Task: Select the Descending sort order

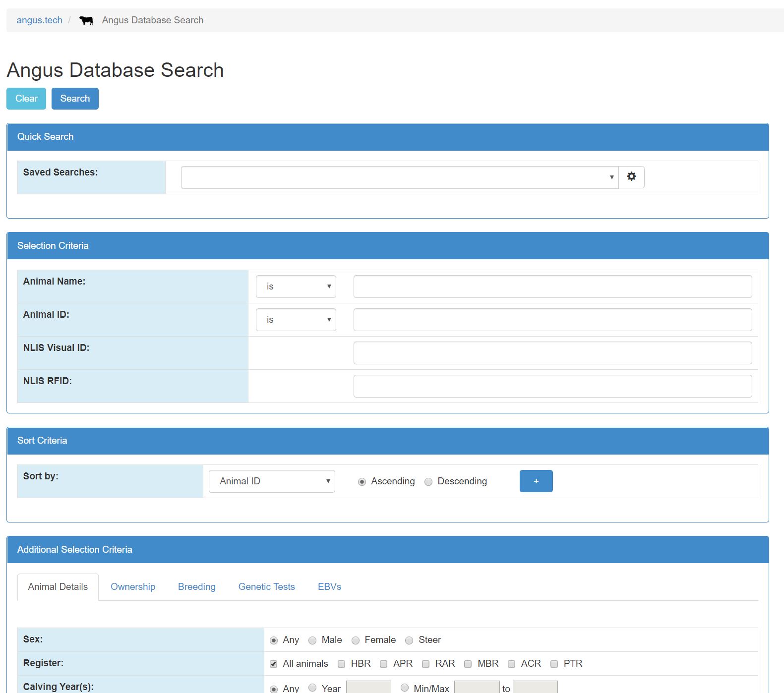Action: tap(428, 482)
